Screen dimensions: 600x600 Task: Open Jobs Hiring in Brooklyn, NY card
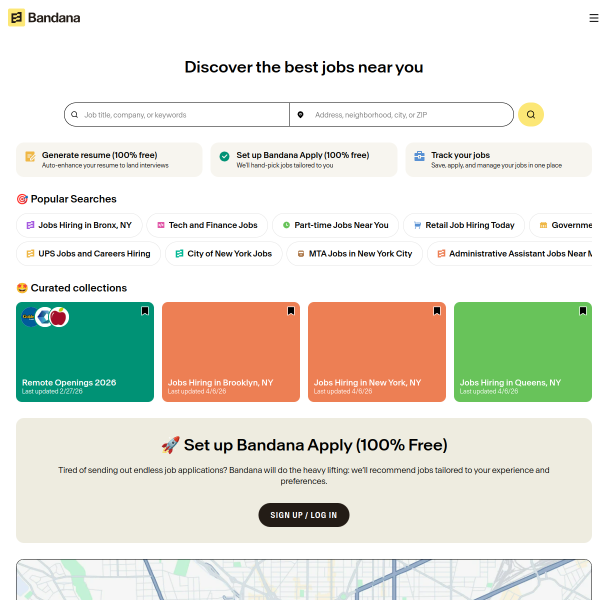tap(231, 352)
